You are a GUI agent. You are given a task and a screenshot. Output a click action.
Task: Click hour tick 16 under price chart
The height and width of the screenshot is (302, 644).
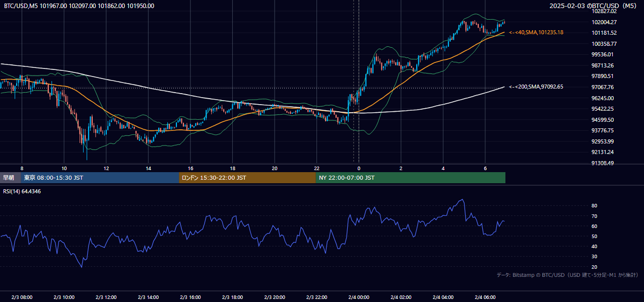[x=190, y=168]
